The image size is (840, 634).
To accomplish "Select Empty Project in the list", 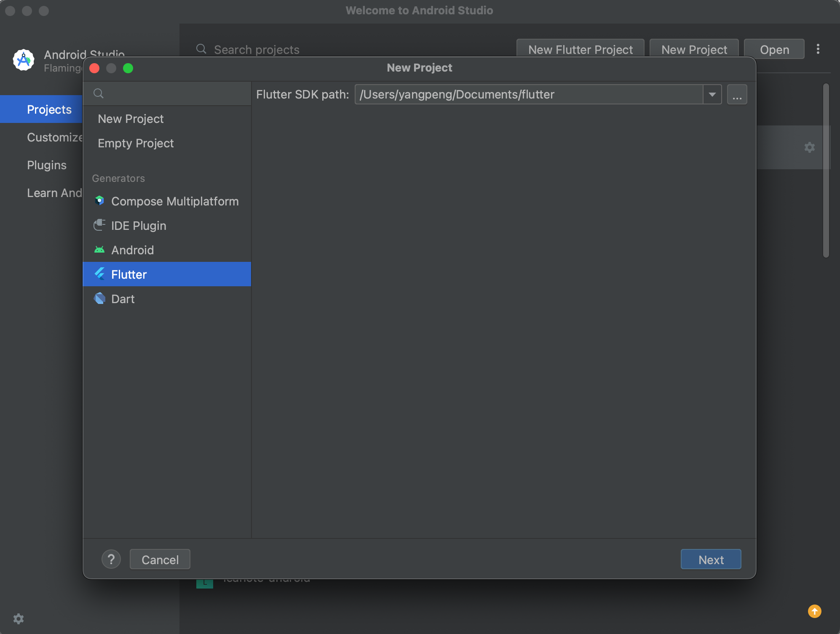I will point(136,143).
